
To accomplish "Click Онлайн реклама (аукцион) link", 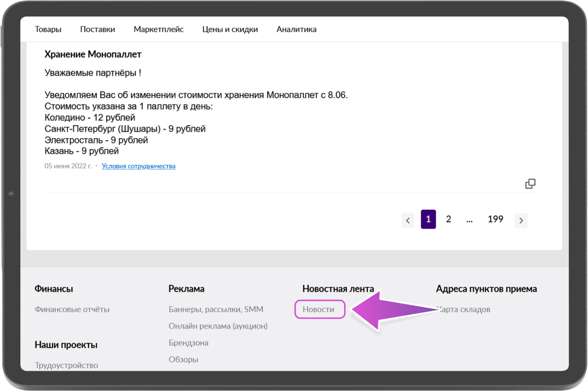I will [x=218, y=326].
